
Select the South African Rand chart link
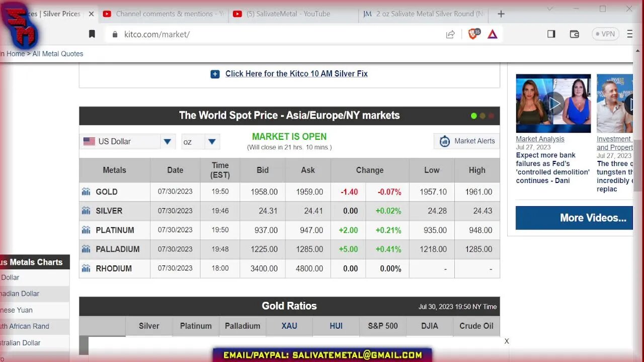tap(25, 326)
